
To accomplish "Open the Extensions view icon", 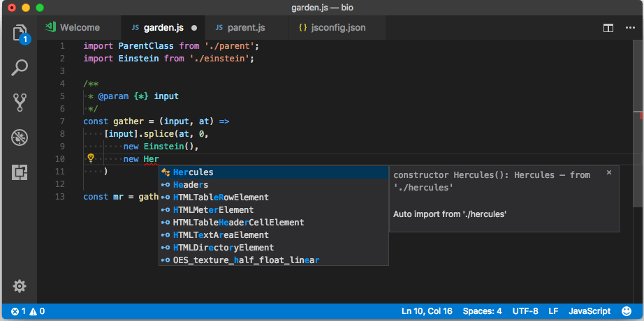I will click(x=20, y=171).
